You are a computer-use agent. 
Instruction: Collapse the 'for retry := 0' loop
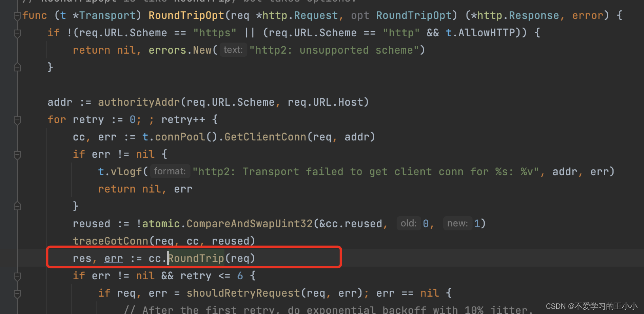click(17, 120)
